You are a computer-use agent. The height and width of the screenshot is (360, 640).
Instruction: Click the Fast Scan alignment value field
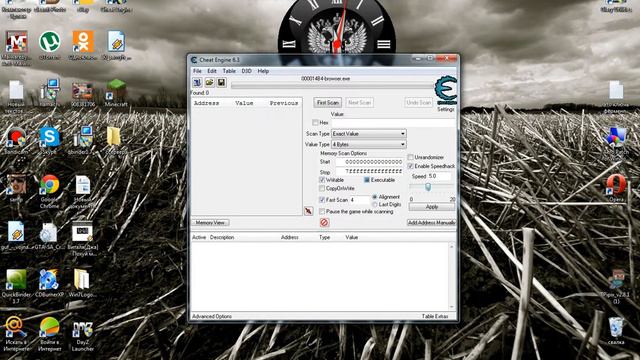[x=360, y=200]
